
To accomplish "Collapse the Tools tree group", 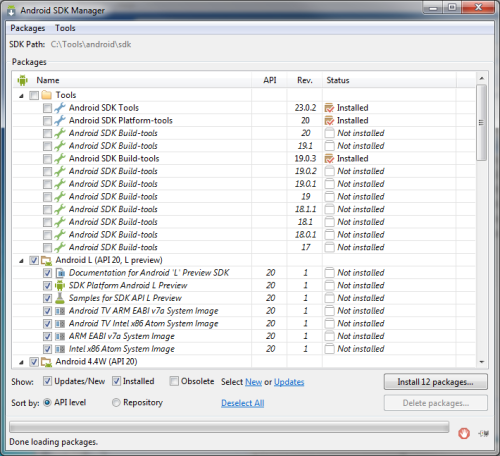I will click(22, 96).
